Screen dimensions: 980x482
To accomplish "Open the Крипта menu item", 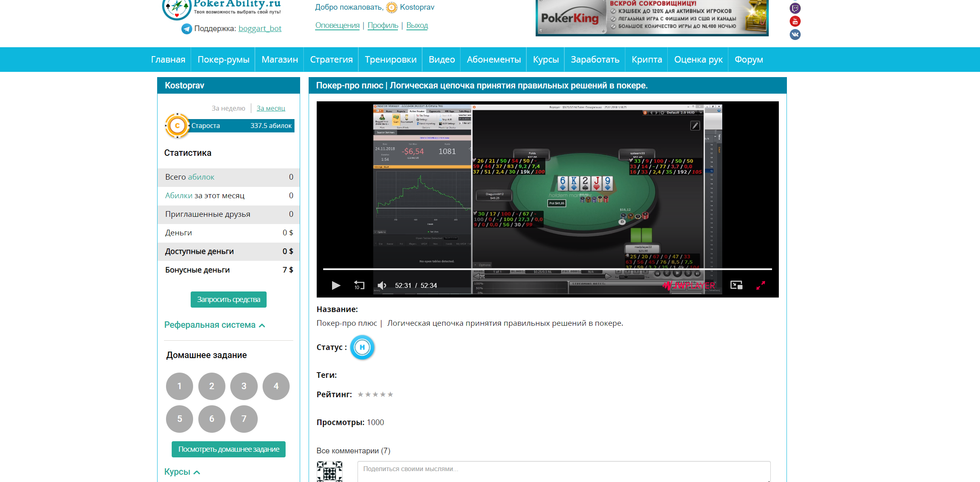I will [647, 59].
